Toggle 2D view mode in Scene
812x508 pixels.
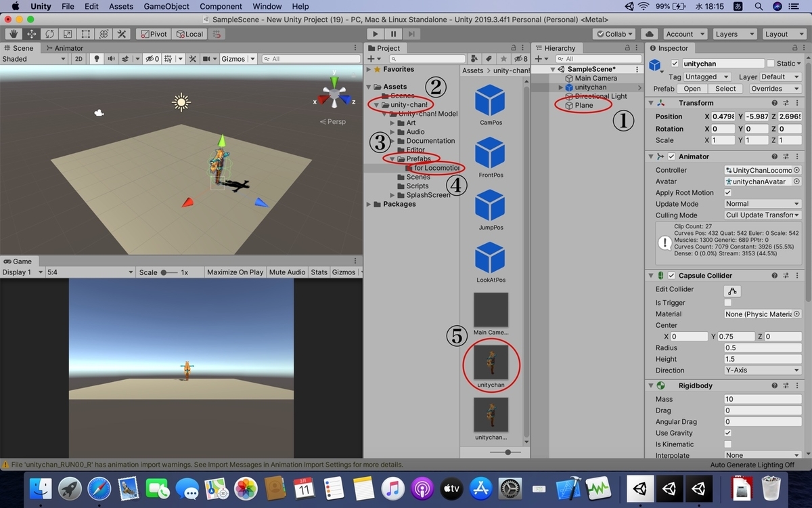79,59
